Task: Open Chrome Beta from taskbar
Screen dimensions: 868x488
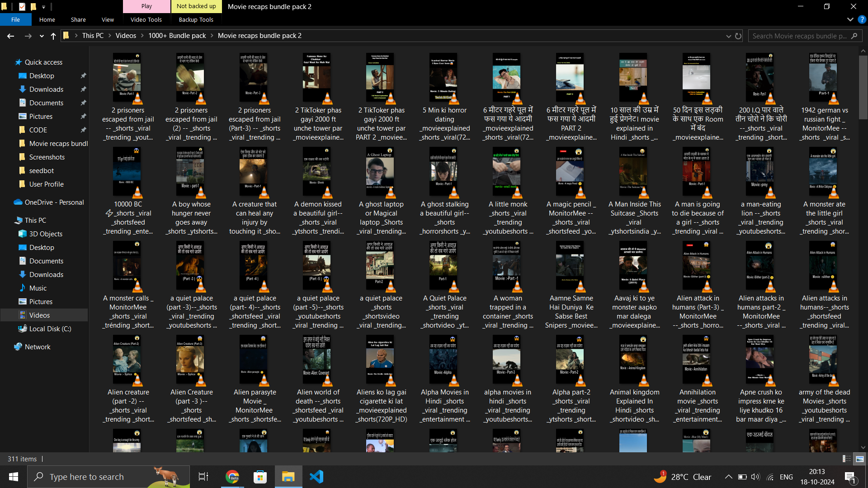Action: 232,477
